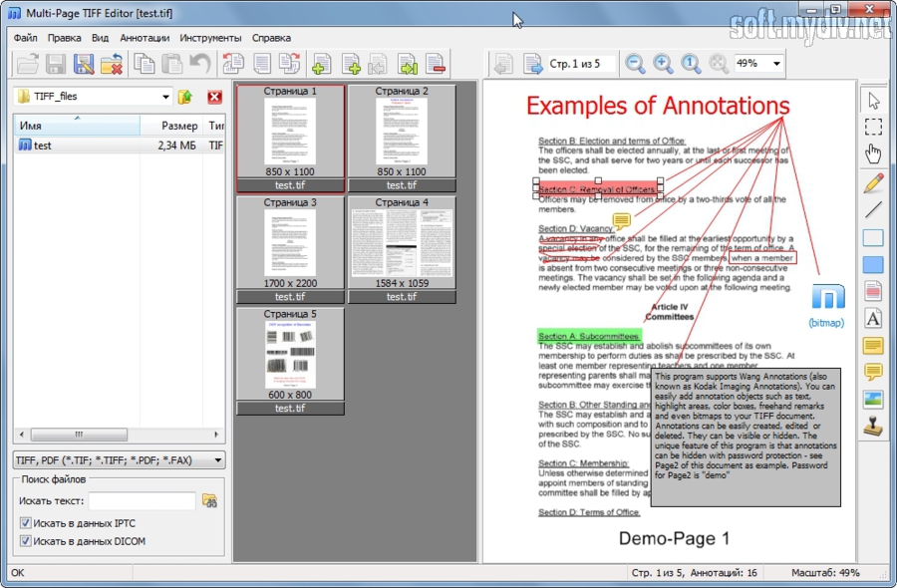Select the Страница 2 thumbnail
Viewport: 897px width, 588px height.
tap(402, 139)
